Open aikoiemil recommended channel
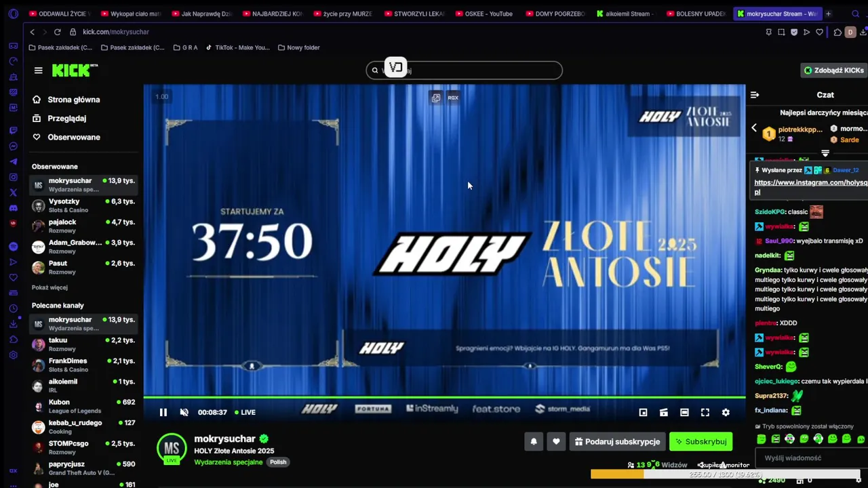 click(x=83, y=386)
